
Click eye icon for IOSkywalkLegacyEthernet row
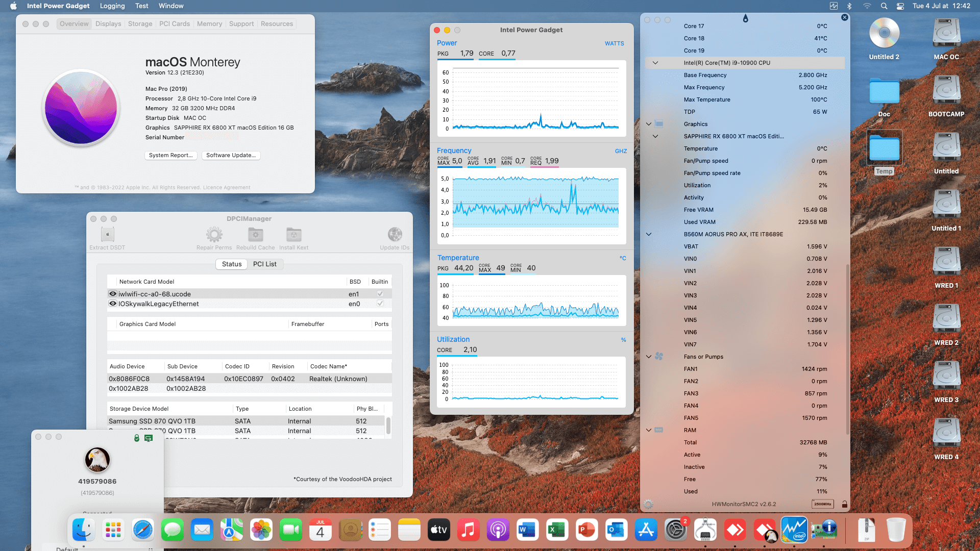(x=113, y=304)
